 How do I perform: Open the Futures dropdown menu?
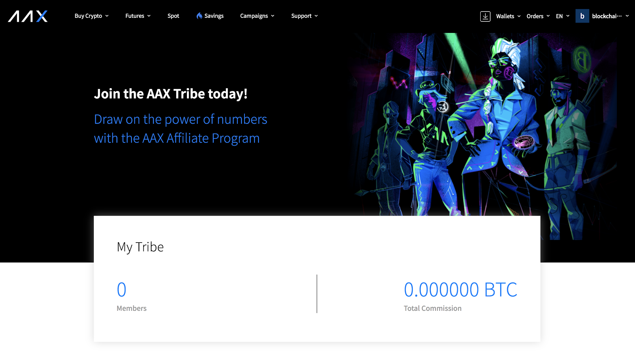click(x=138, y=16)
